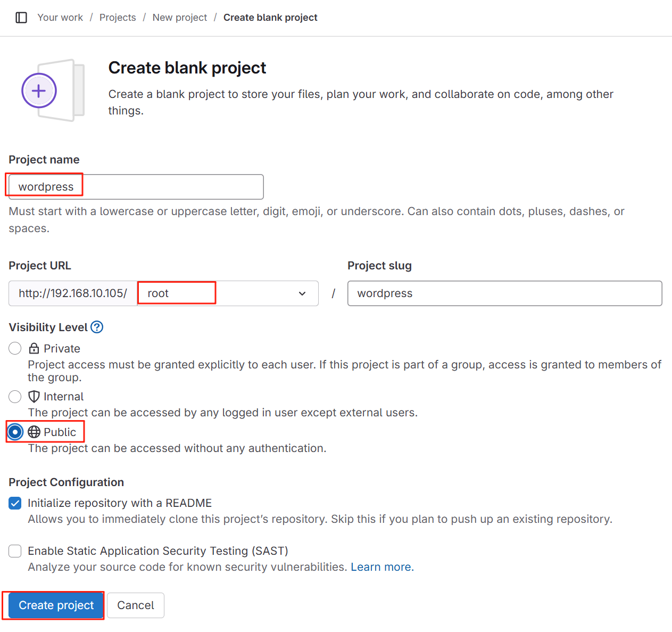
Task: Select the Public visibility radio button
Action: [x=15, y=432]
